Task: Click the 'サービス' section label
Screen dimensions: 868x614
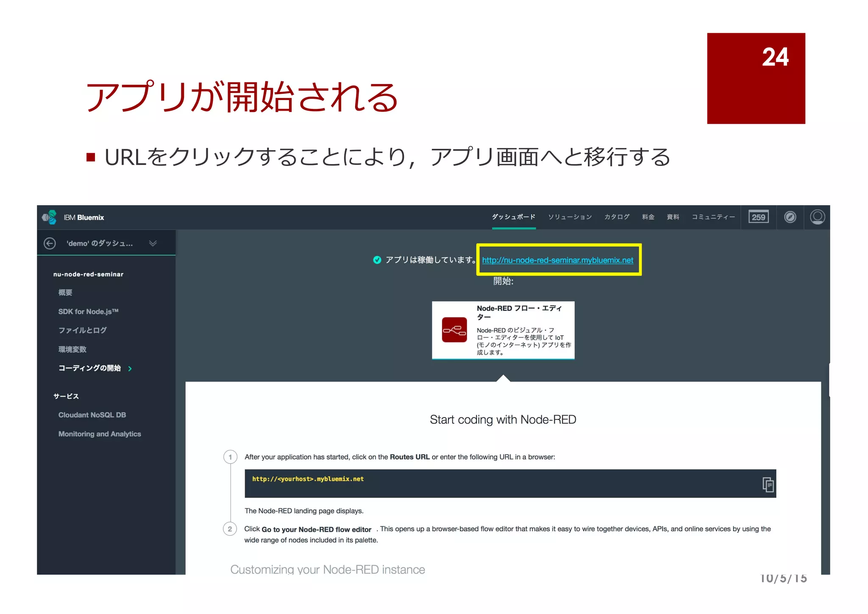Action: 66,396
